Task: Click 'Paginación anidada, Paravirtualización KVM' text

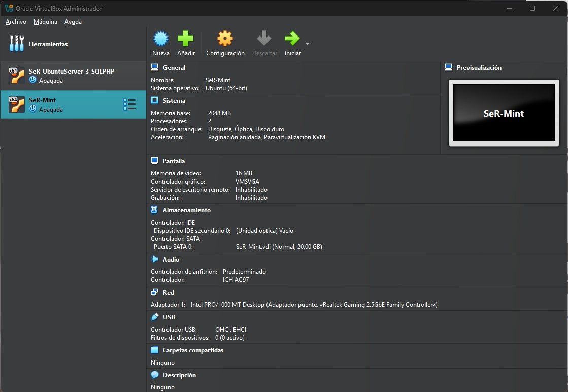Action: pos(266,137)
